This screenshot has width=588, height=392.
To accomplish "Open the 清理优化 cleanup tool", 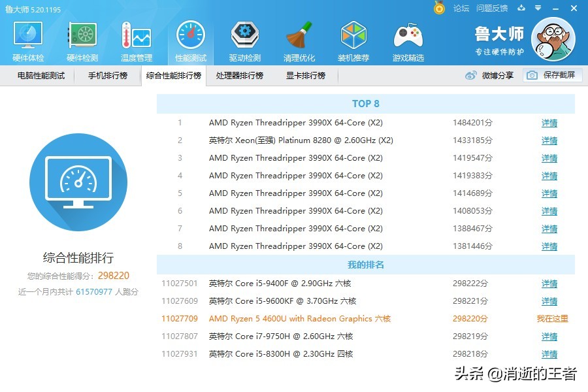I will [299, 39].
